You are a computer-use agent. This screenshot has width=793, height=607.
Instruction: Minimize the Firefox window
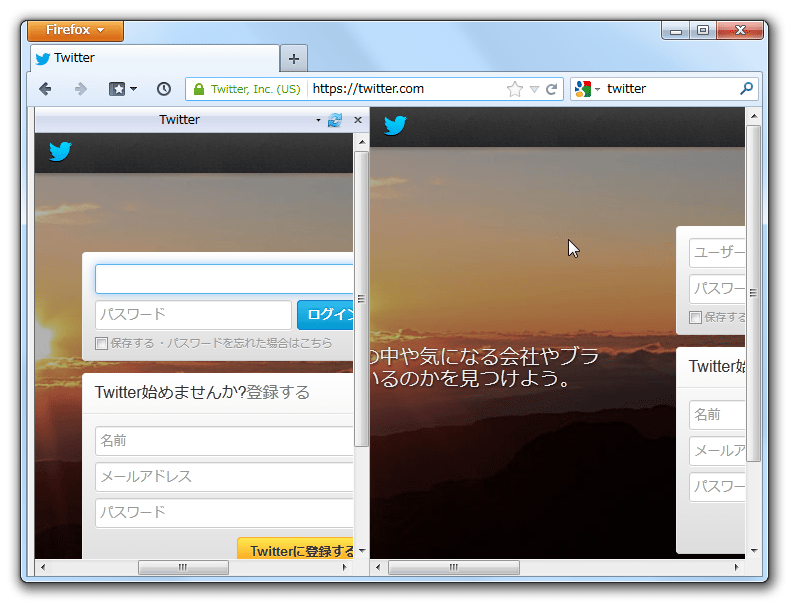point(676,30)
